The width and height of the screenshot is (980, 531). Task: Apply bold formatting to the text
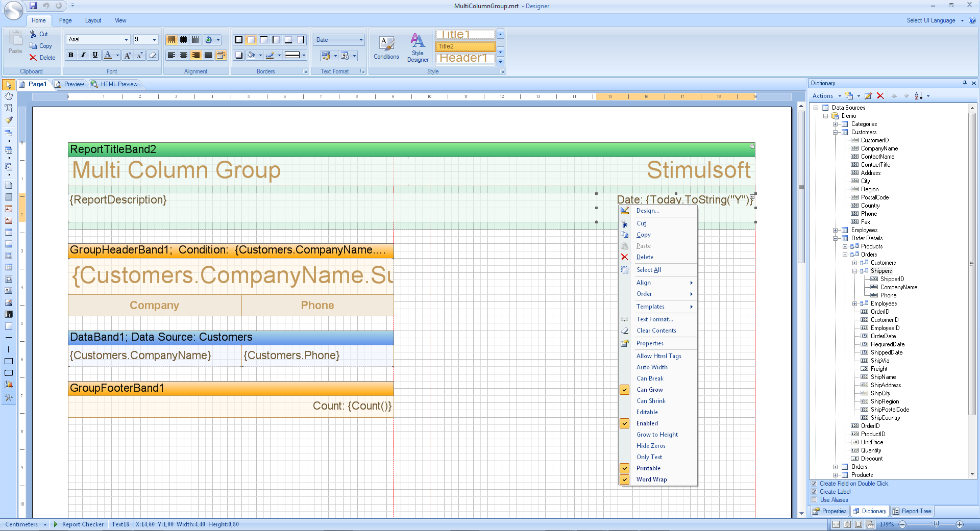tap(71, 55)
